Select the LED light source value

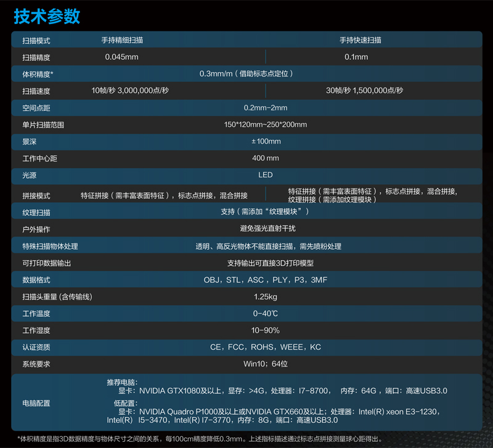pyautogui.click(x=266, y=175)
